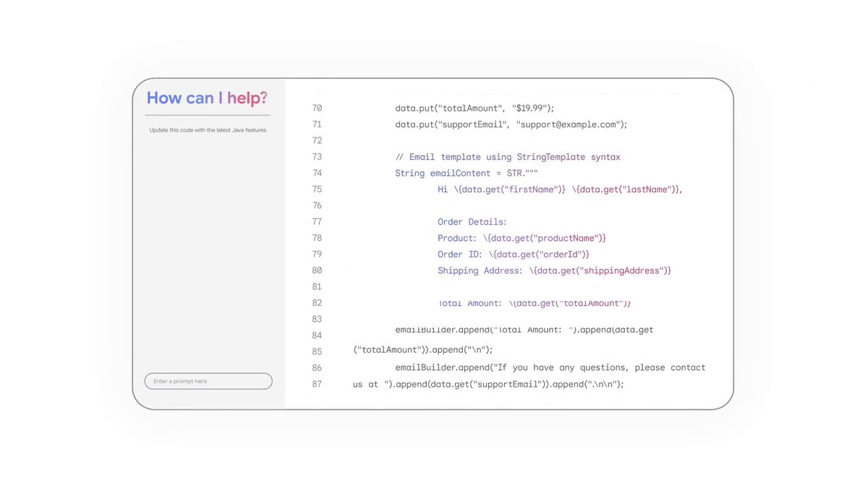Click the emailBuilder.append("If you have any questions" line
The height and width of the screenshot is (488, 868).
pos(550,367)
